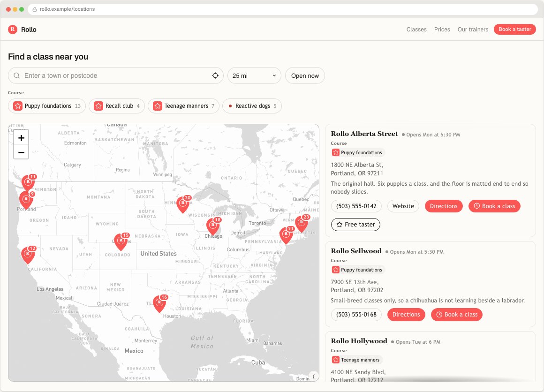Select map pin numbered 21

coord(286,235)
